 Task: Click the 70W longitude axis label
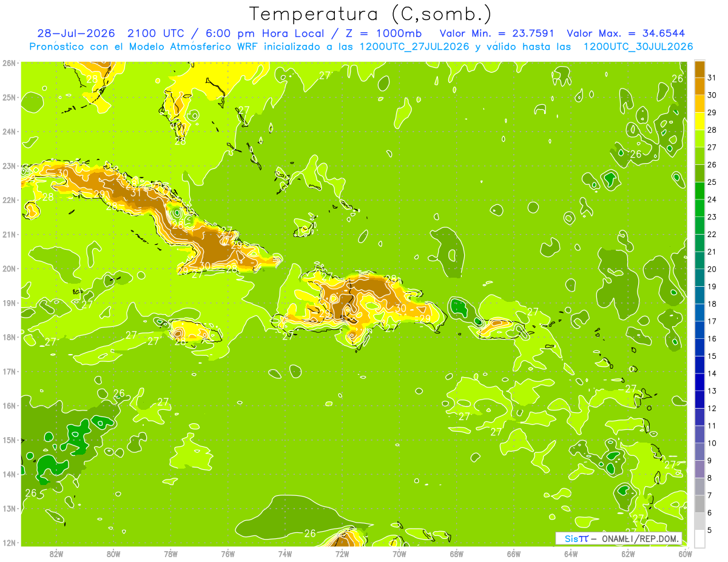pos(399,553)
